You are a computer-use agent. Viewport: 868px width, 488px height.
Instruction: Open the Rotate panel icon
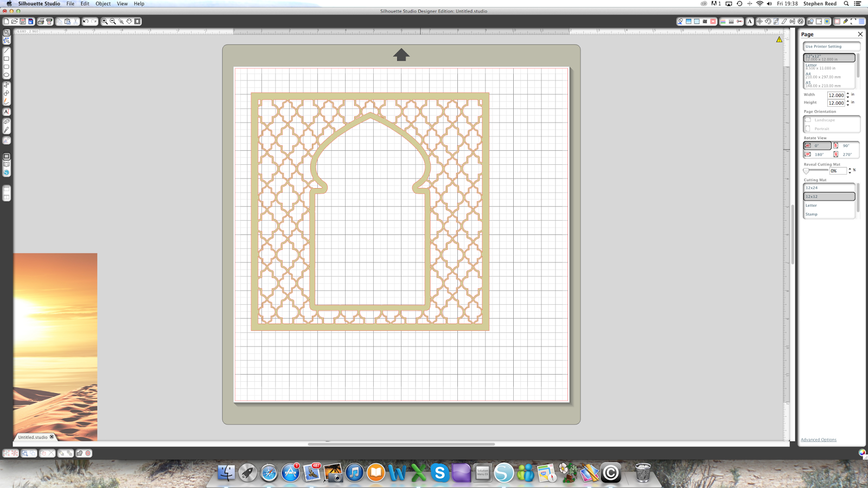pyautogui.click(x=768, y=22)
